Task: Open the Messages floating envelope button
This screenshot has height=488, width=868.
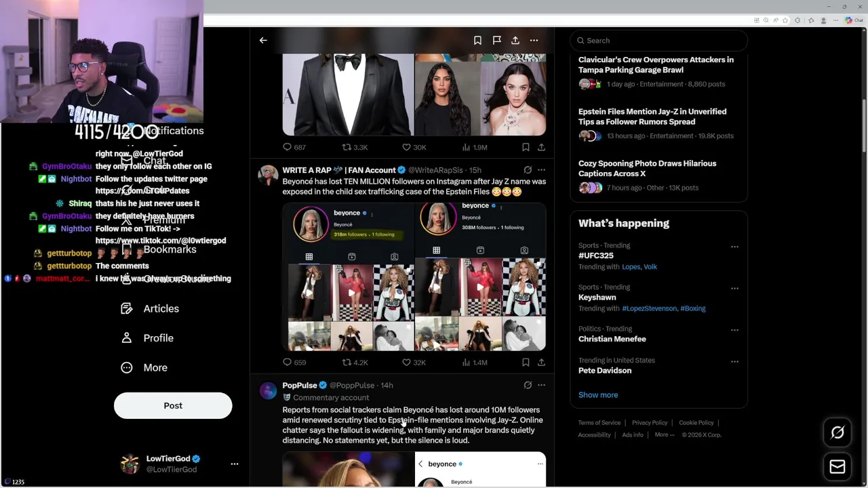Action: [837, 467]
